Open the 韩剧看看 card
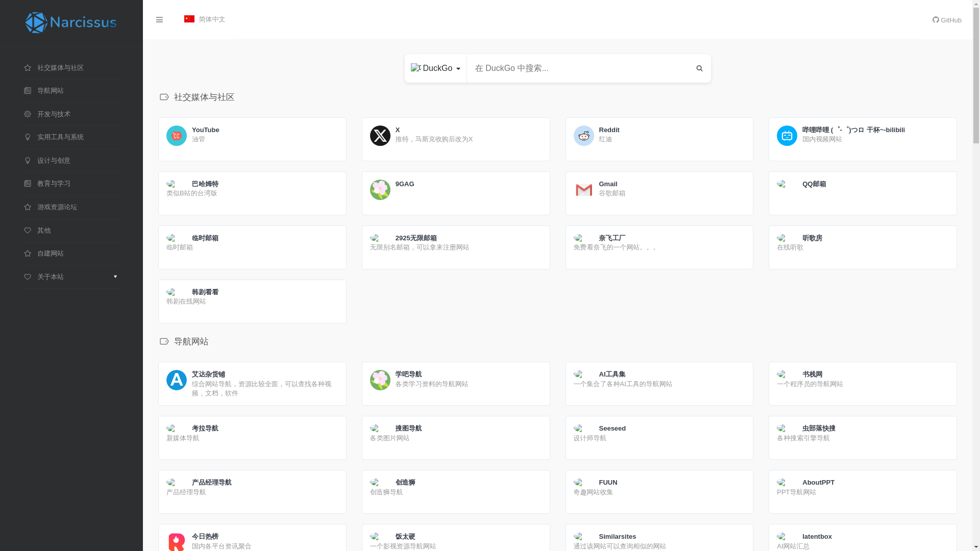This screenshot has width=980, height=551. [252, 302]
